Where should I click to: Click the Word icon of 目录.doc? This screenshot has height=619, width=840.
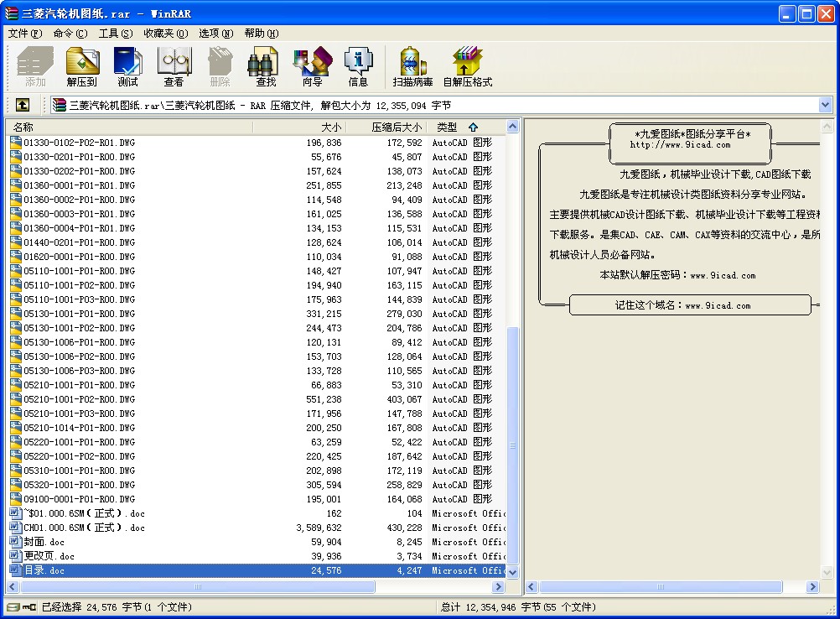(16, 570)
